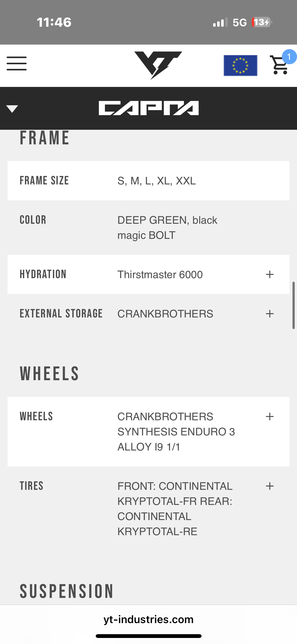Image resolution: width=297 pixels, height=644 pixels.
Task: Expand the Wheels Synthesis Enduro details
Action: pos(270,416)
